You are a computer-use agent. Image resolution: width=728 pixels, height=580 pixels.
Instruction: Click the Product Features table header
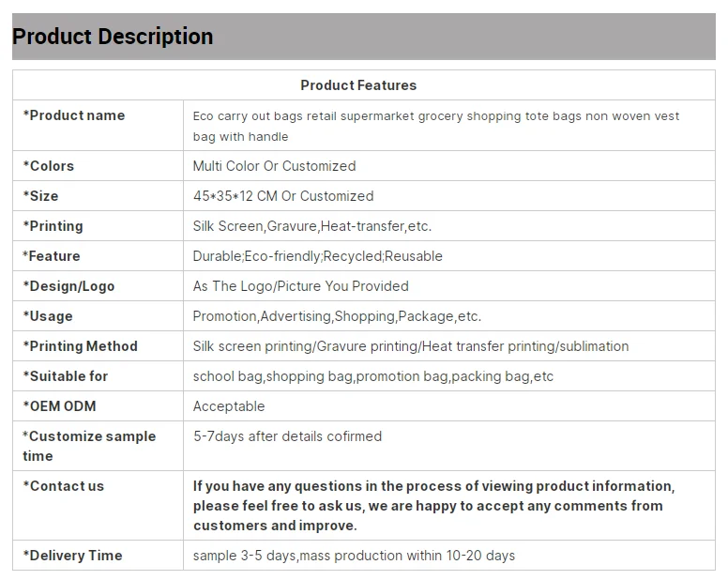click(x=357, y=85)
